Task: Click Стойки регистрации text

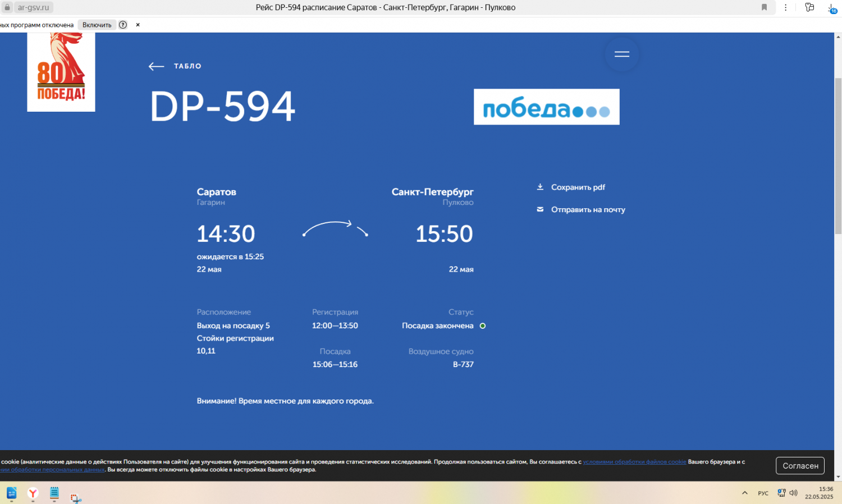Action: pos(235,338)
